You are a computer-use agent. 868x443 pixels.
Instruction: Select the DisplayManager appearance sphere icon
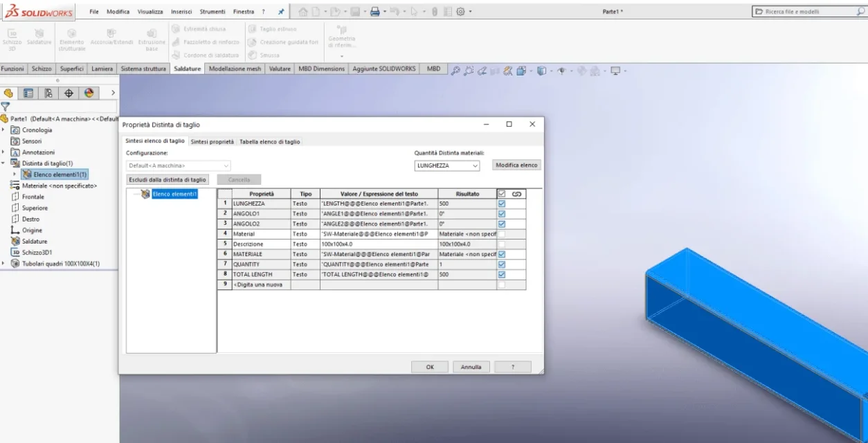89,93
